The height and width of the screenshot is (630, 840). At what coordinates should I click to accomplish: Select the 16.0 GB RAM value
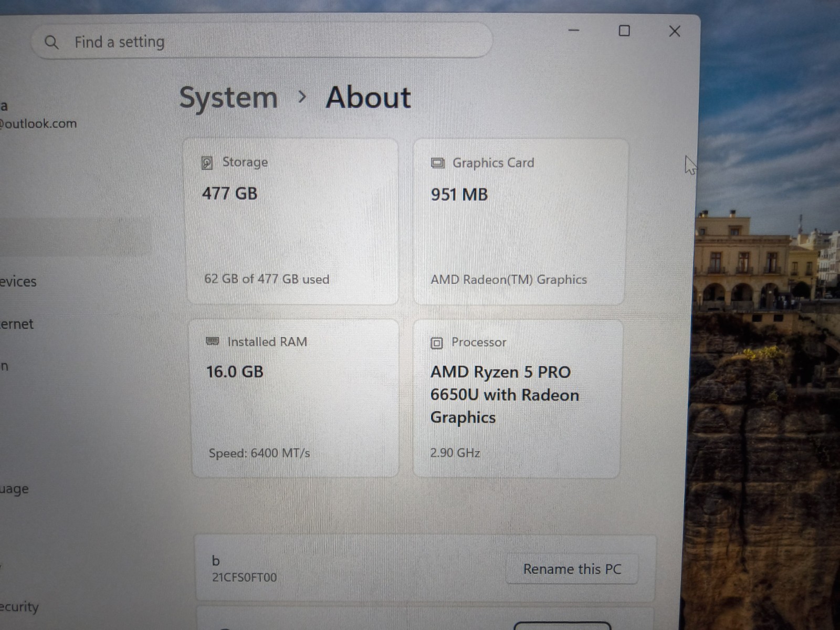click(x=235, y=372)
